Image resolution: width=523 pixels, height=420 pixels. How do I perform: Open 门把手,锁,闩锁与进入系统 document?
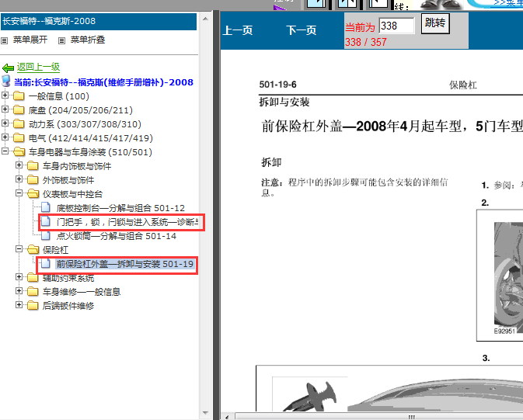coord(127,222)
